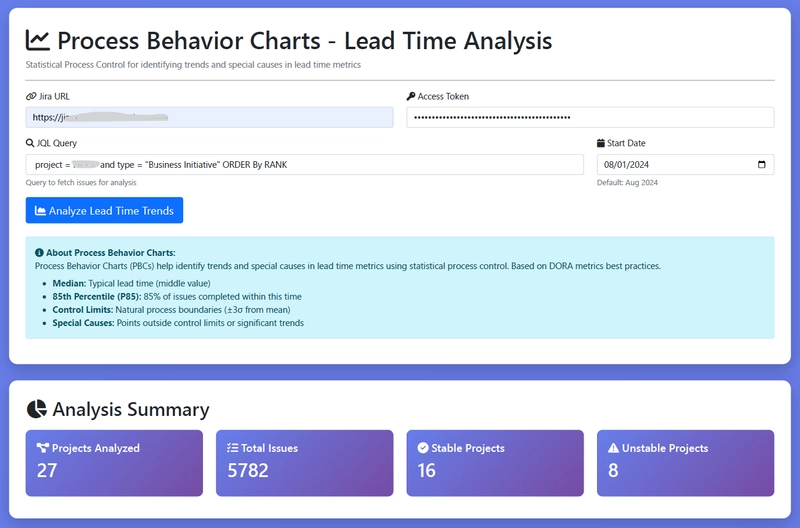Image resolution: width=800 pixels, height=528 pixels.
Task: Click the diagram icon on Projects Analyzed card
Action: click(x=42, y=448)
